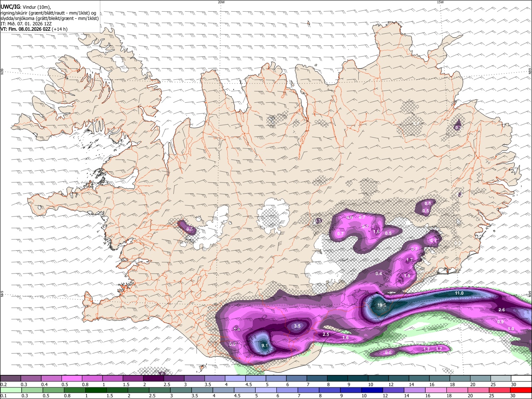
Task: Select the "VT: Fim. 08.01.2026 02Z (+14 h)" line
Action: click(x=34, y=29)
